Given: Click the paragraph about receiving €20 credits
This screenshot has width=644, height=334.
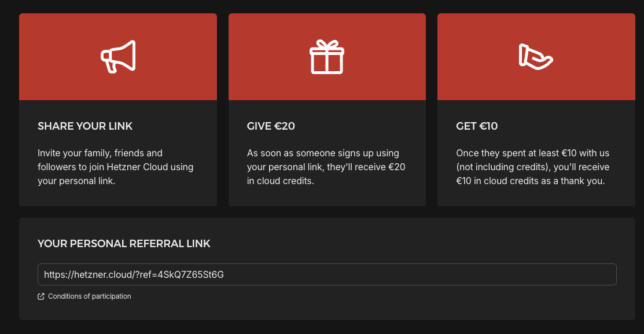Looking at the screenshot, I should (x=326, y=167).
